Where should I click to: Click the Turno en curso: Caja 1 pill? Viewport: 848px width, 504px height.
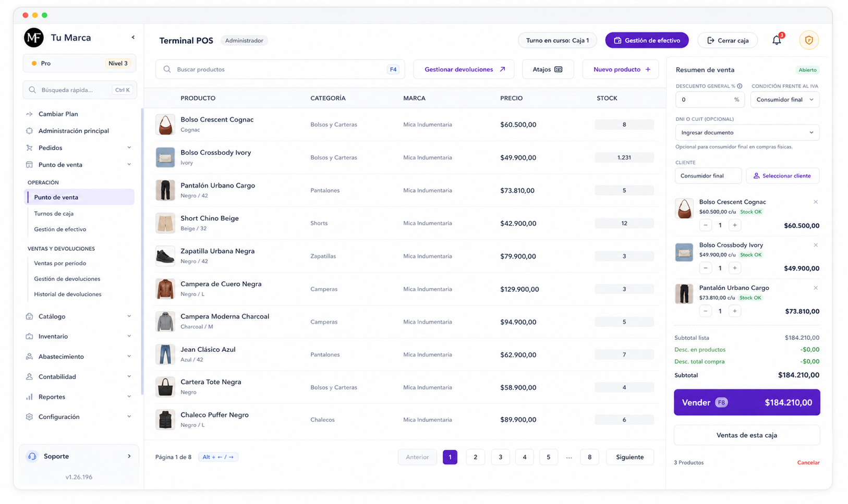click(557, 40)
